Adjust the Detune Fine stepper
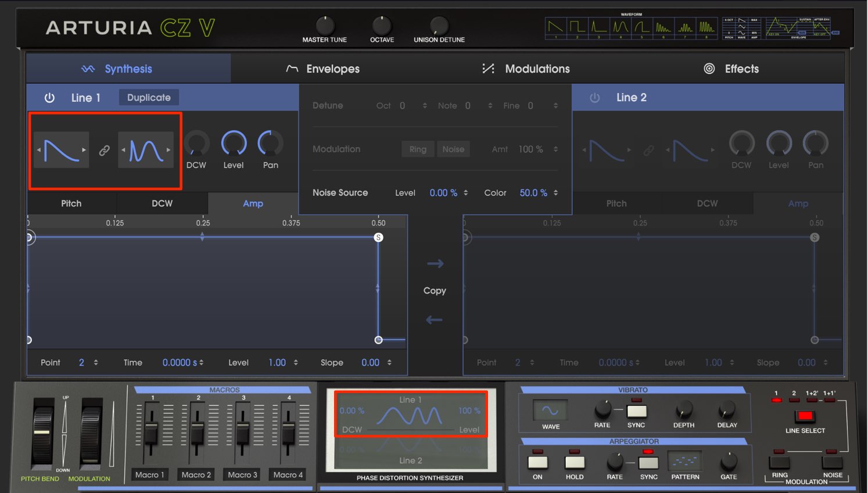868x493 pixels. click(555, 106)
